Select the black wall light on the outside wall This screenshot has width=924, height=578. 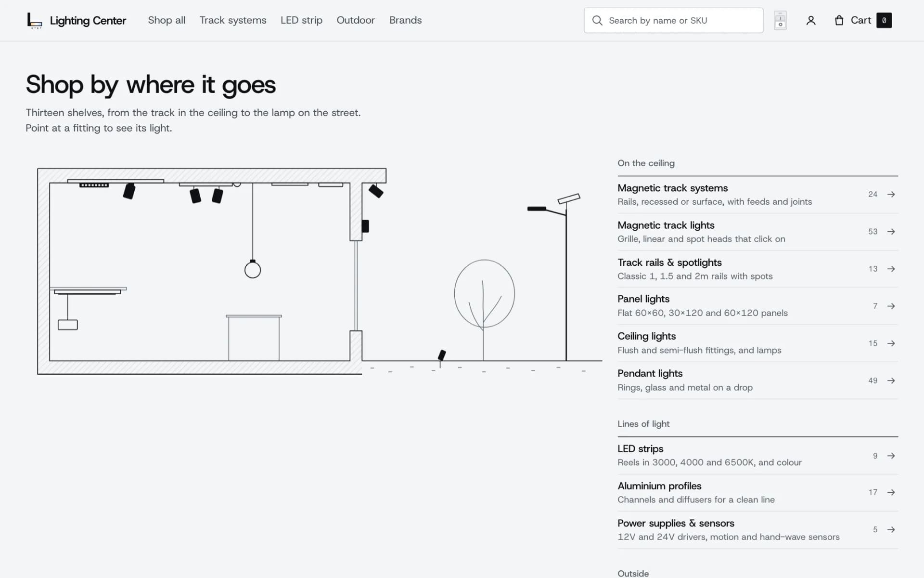pyautogui.click(x=365, y=226)
